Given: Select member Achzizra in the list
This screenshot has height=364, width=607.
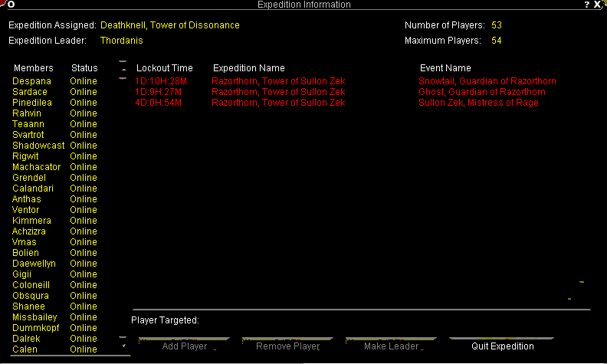Looking at the screenshot, I should (29, 231).
